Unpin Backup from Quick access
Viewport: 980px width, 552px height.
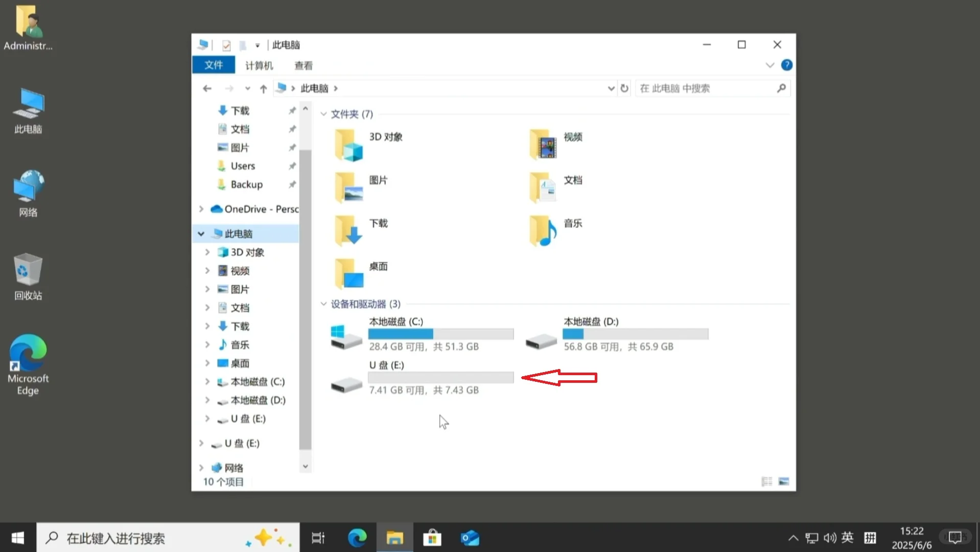tap(292, 185)
